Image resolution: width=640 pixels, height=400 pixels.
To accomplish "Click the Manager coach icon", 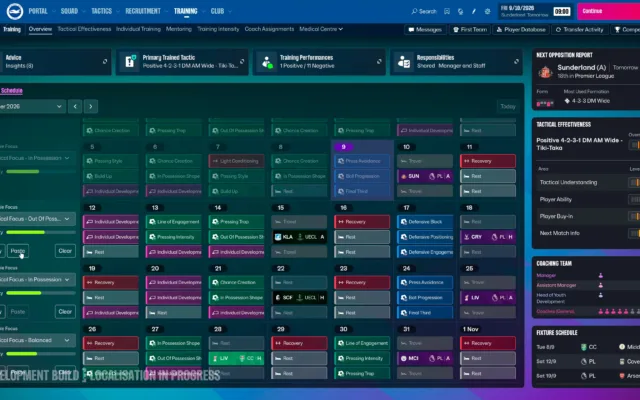I will tap(600, 276).
